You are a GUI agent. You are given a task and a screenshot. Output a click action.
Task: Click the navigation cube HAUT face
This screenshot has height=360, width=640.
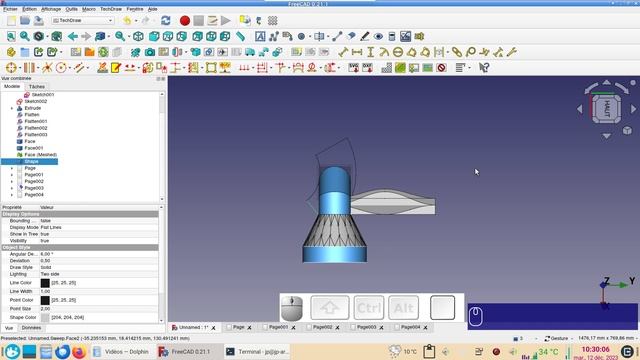607,109
